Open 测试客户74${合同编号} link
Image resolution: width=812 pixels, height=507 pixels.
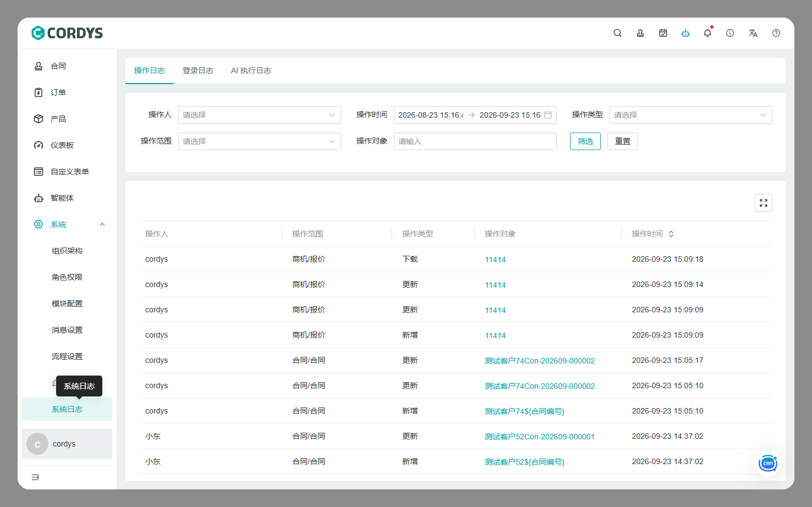click(525, 411)
